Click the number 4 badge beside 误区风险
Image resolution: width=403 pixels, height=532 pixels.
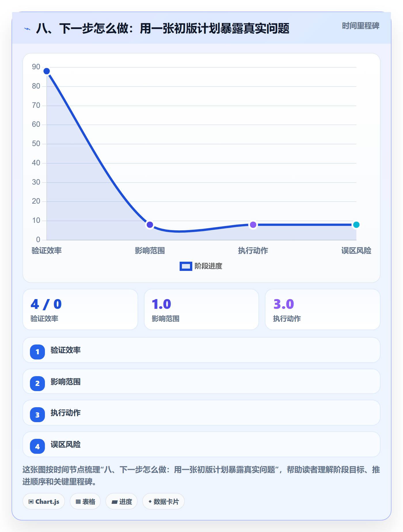pos(37,446)
